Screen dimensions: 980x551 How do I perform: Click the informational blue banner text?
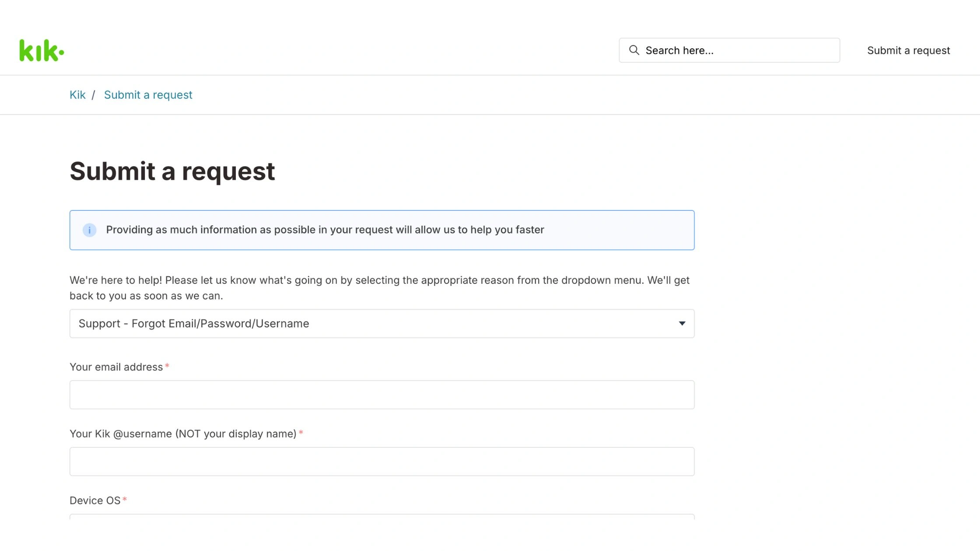pos(325,230)
